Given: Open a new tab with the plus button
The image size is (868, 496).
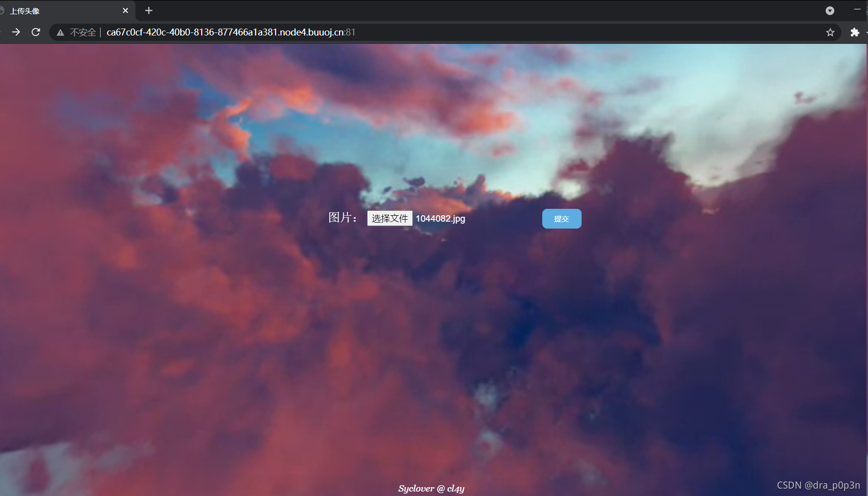Looking at the screenshot, I should click(149, 10).
